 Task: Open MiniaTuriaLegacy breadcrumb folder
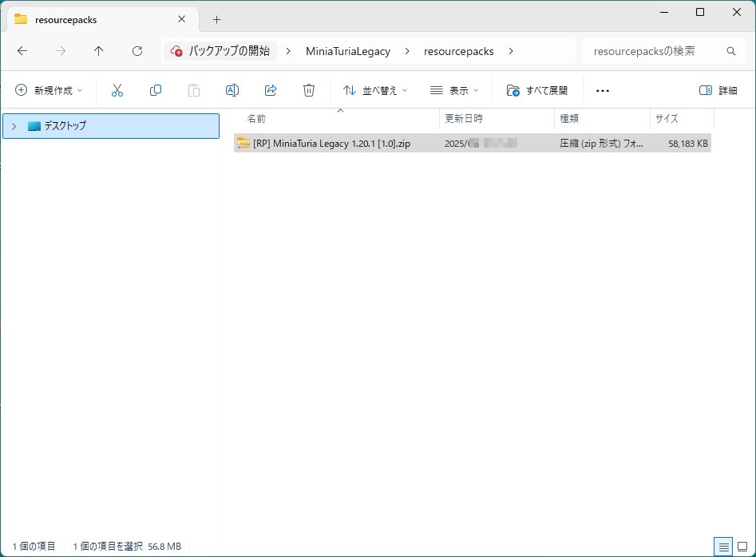(x=348, y=51)
